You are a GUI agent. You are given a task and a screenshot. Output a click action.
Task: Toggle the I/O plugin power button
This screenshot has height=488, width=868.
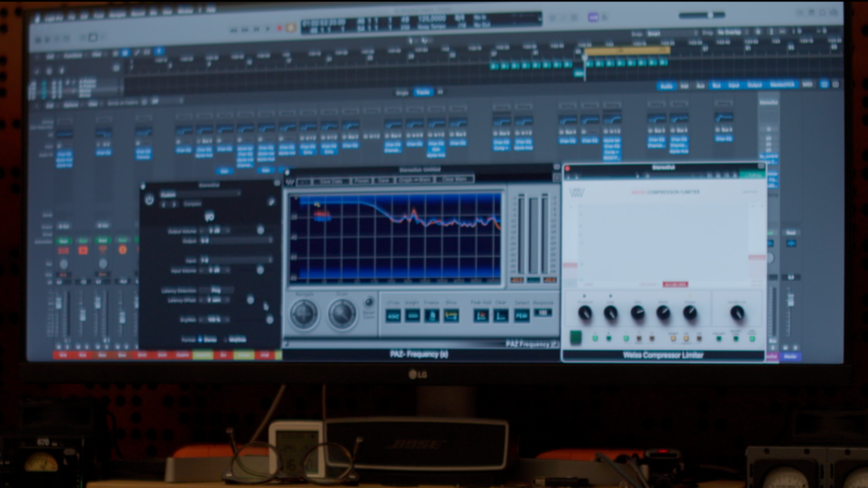(149, 201)
